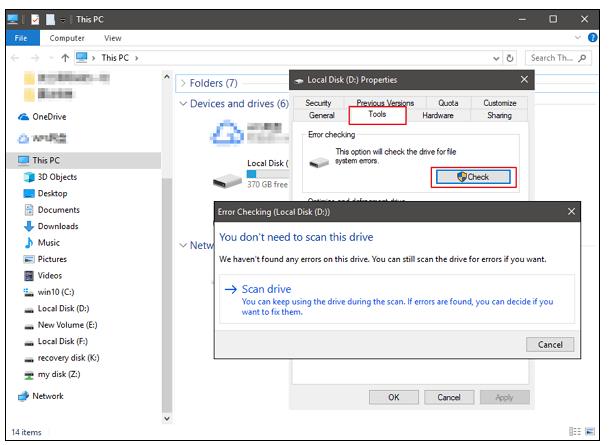The image size is (609, 445).
Task: Close the Error Checking dialog
Action: coord(571,212)
